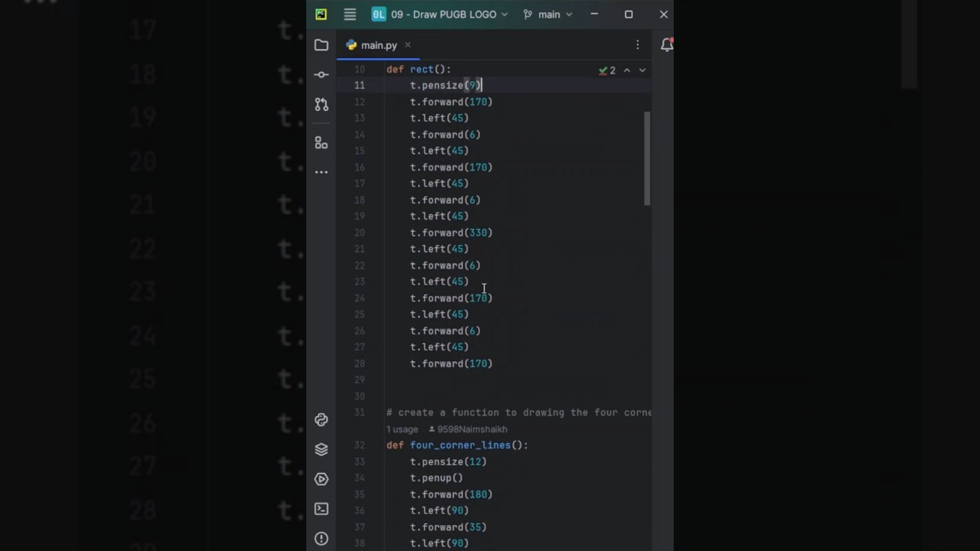Open the inspections widget showing 2 problems
This screenshot has width=980, height=551.
pos(607,70)
